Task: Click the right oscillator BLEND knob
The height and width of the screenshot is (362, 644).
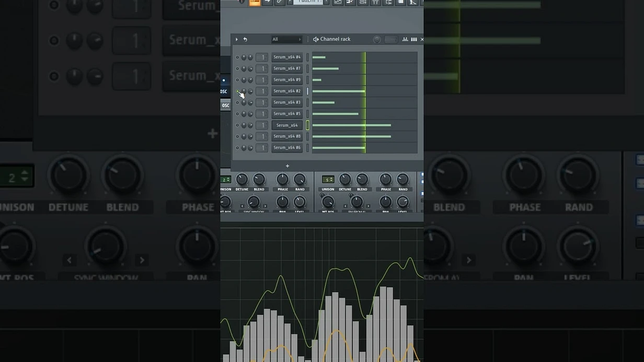Action: tap(362, 180)
